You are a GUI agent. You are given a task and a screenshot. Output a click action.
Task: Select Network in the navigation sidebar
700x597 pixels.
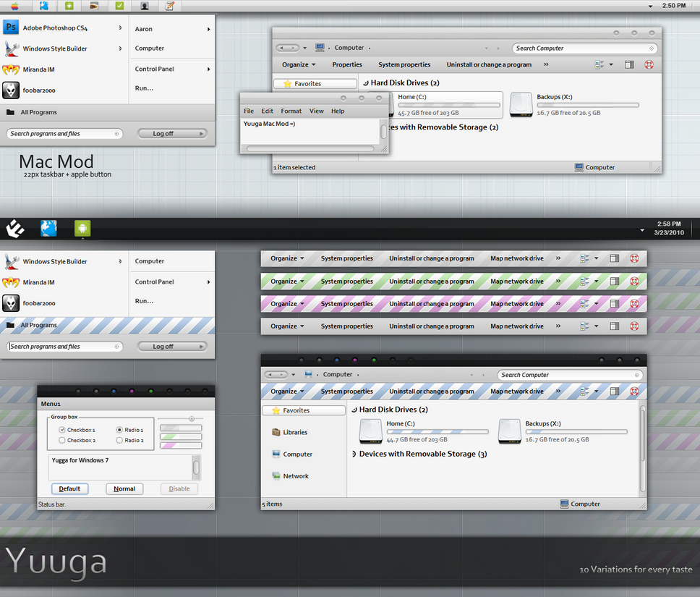296,476
